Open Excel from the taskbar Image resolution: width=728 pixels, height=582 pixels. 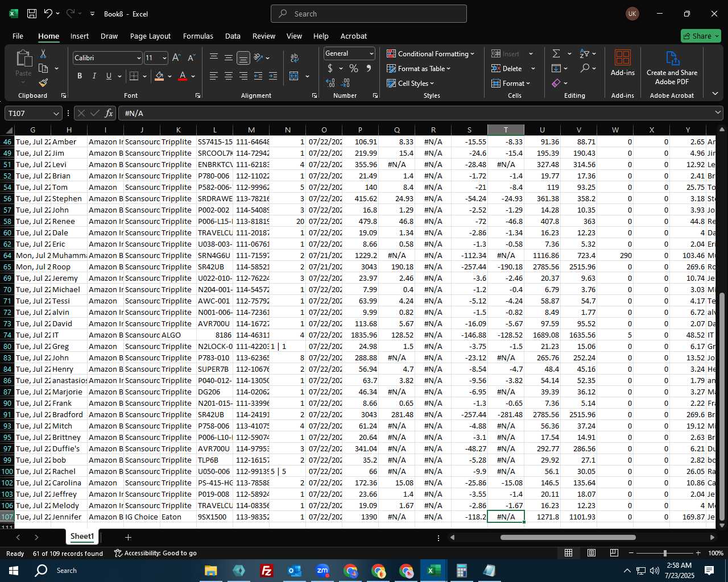pyautogui.click(x=434, y=570)
